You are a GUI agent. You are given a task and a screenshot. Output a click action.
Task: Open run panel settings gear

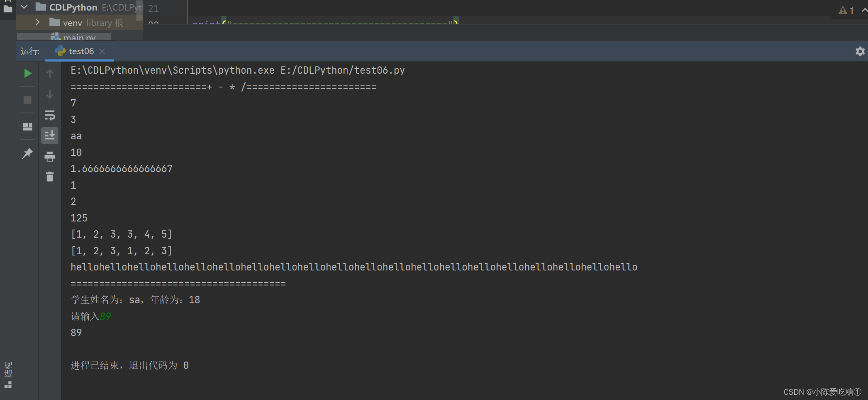tap(860, 51)
